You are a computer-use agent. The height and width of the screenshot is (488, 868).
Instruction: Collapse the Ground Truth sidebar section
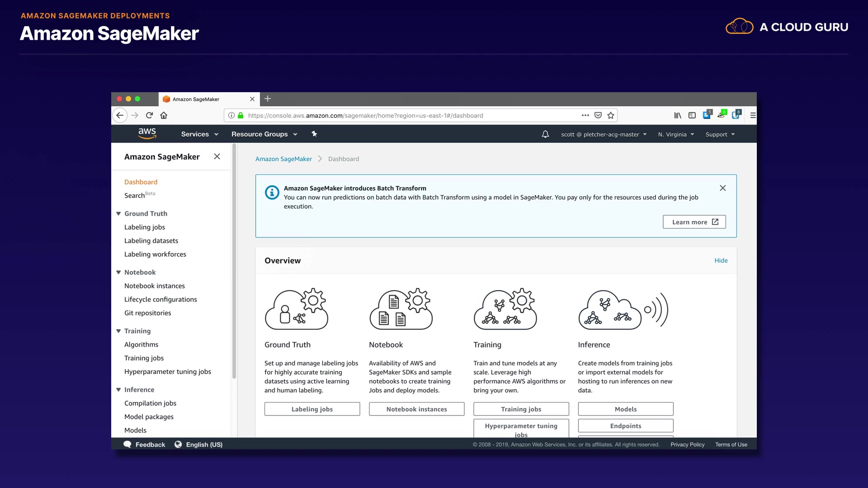pyautogui.click(x=118, y=213)
